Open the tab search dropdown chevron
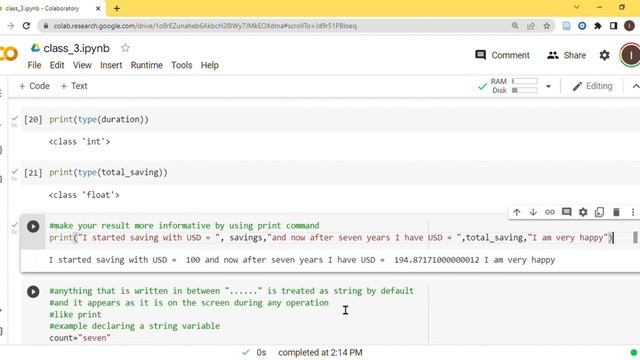This screenshot has height=360, width=640. 576,7
